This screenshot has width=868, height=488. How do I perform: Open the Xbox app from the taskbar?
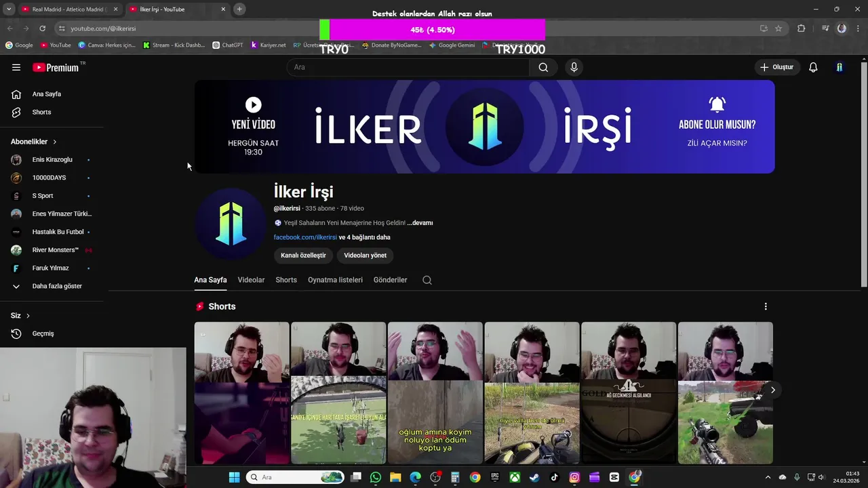(515, 477)
